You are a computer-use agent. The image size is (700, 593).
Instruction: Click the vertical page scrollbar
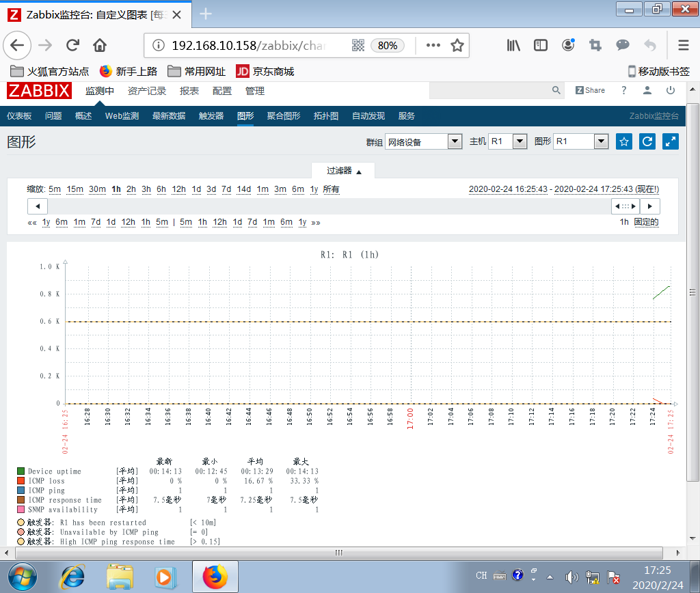point(692,292)
